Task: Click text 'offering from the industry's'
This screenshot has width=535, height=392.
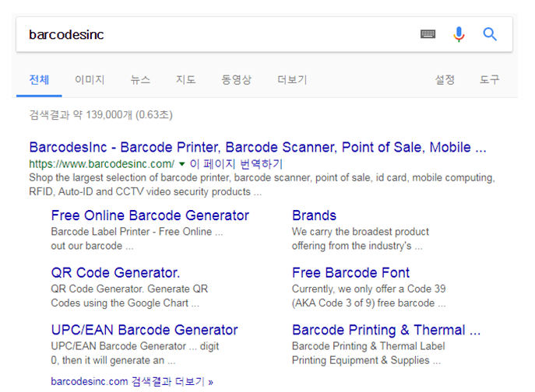Action: [x=352, y=246]
